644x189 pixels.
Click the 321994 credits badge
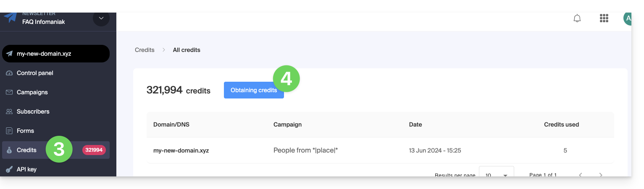pyautogui.click(x=94, y=150)
